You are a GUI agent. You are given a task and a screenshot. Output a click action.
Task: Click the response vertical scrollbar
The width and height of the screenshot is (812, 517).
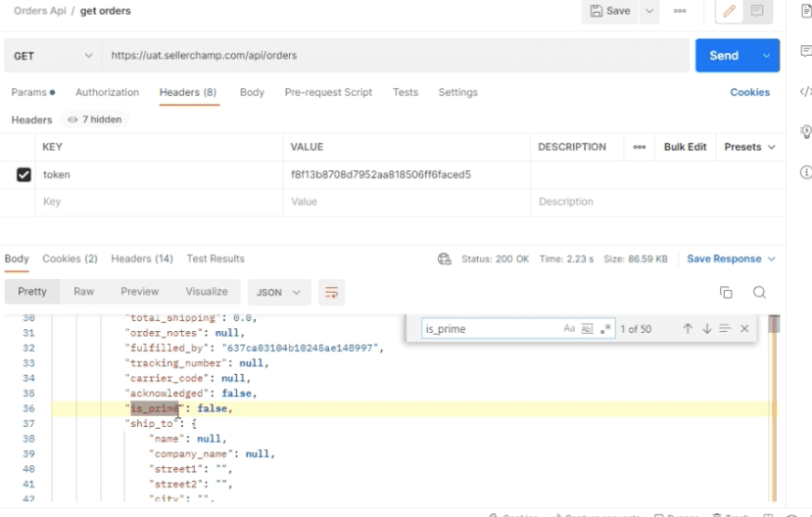pyautogui.click(x=774, y=407)
